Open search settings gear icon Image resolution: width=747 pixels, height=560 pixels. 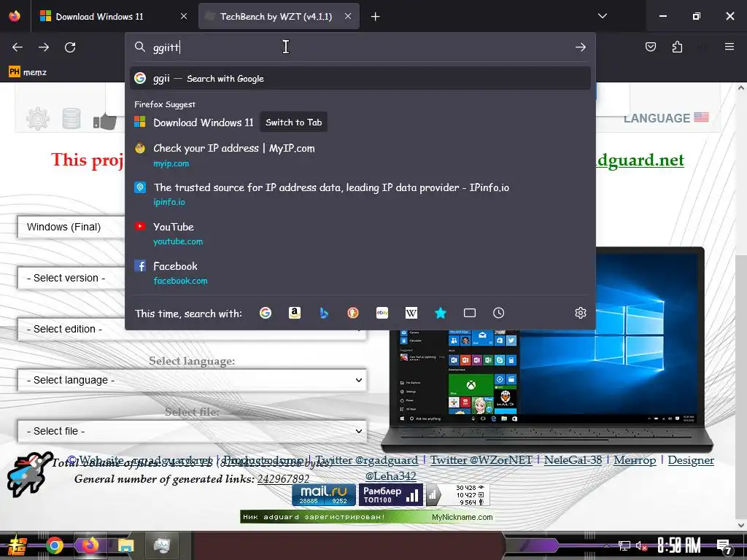point(580,313)
